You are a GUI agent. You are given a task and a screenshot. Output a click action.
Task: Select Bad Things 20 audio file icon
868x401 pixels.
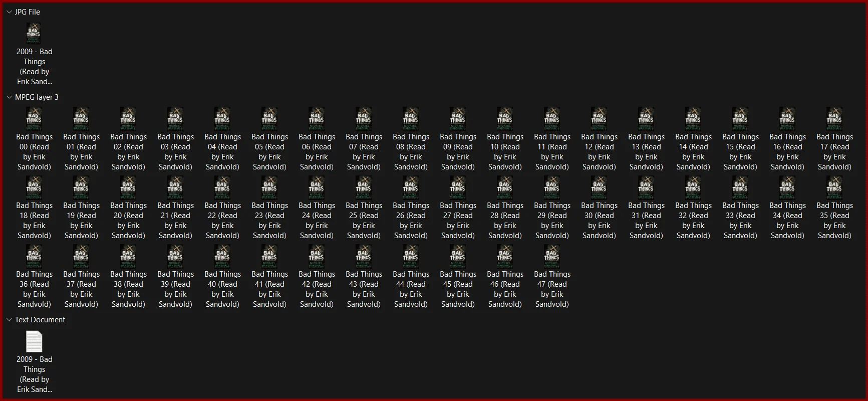[128, 187]
